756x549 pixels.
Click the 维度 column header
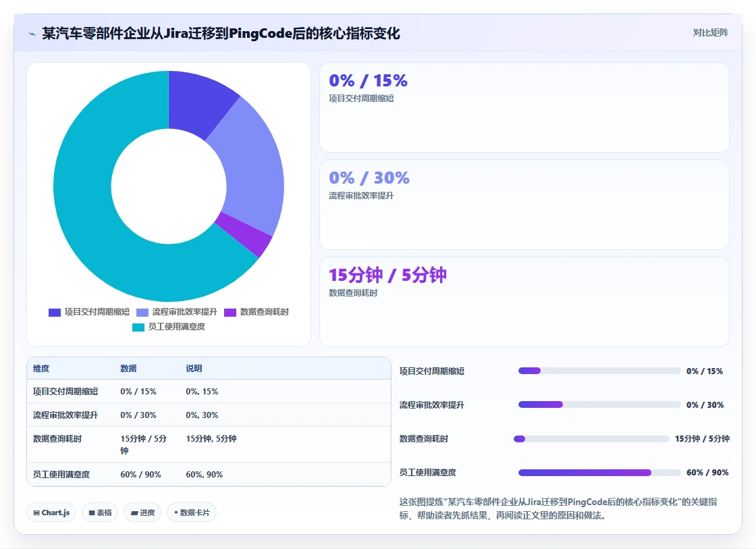pyautogui.click(x=41, y=369)
